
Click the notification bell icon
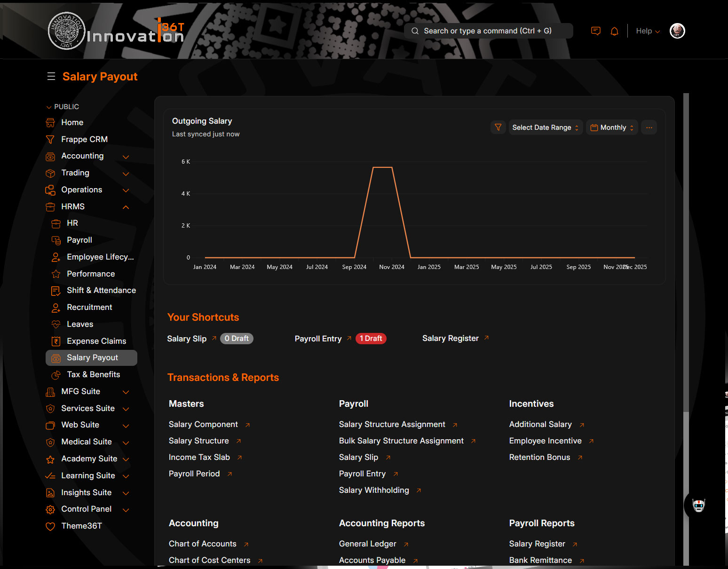(614, 31)
